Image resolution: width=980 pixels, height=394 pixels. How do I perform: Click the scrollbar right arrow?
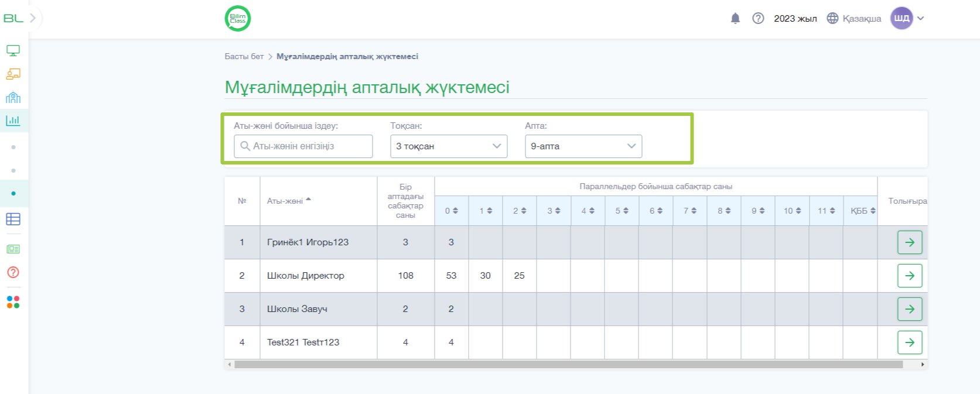923,364
